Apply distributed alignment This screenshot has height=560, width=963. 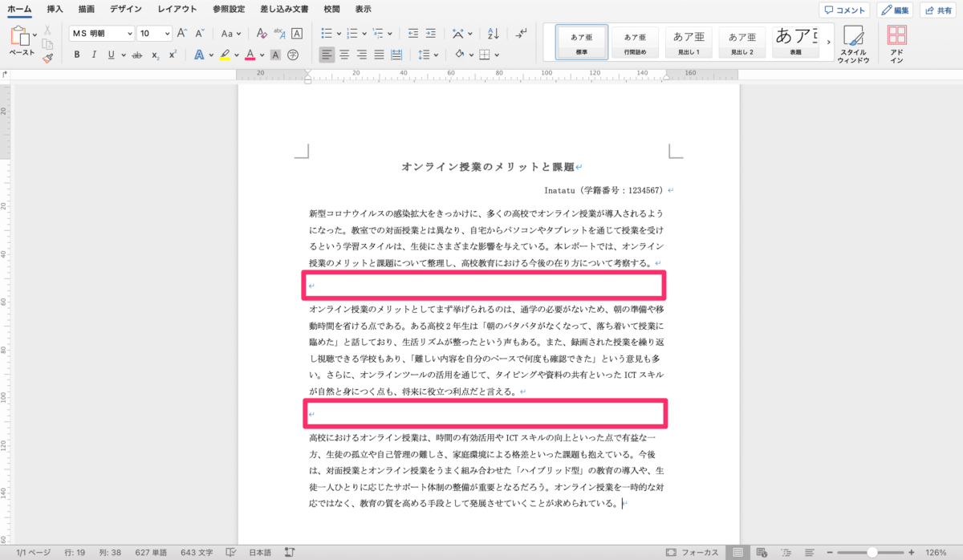tap(396, 55)
